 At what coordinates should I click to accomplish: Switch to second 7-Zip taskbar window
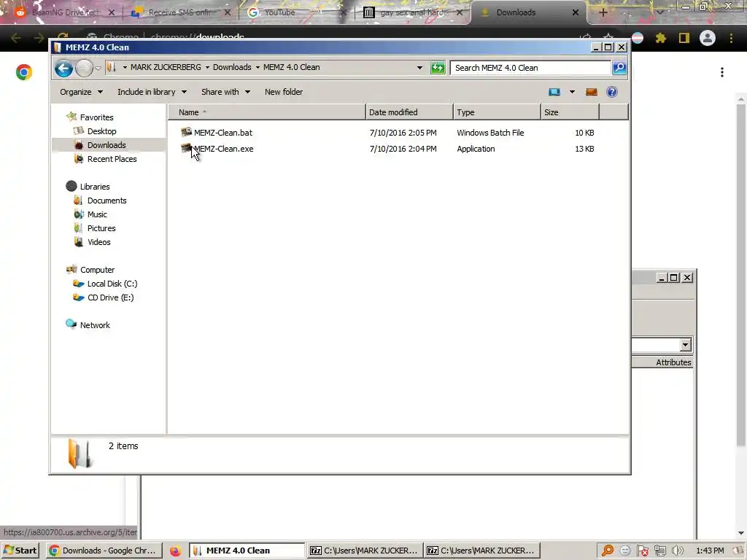(481, 551)
